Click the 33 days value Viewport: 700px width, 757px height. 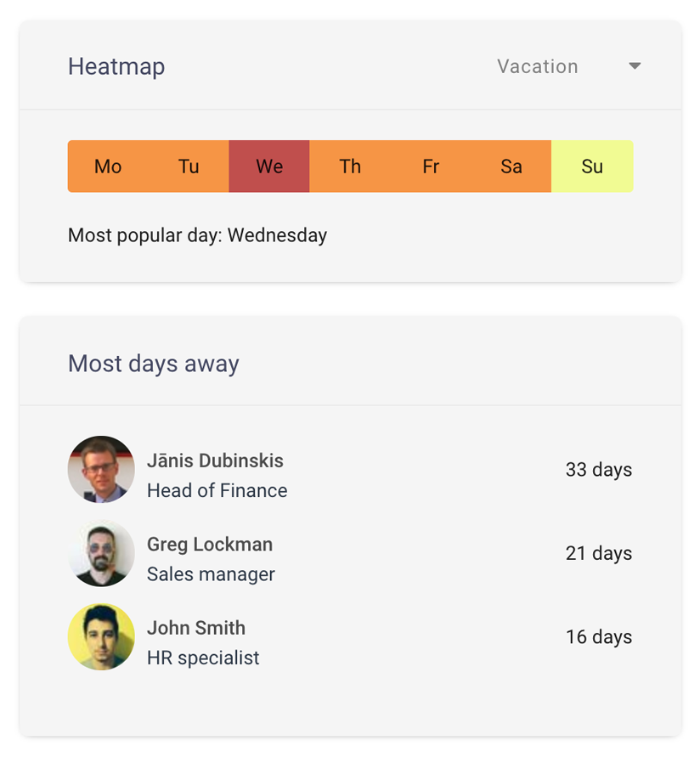598,469
